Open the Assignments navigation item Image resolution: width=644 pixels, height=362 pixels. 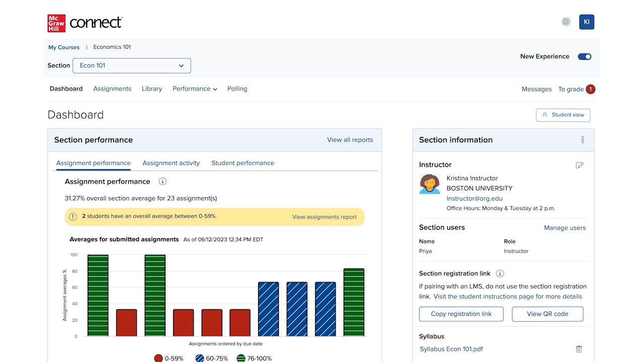[112, 88]
